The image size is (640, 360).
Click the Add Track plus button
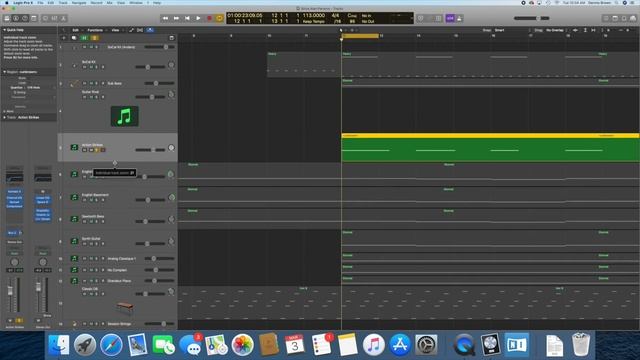tap(64, 38)
